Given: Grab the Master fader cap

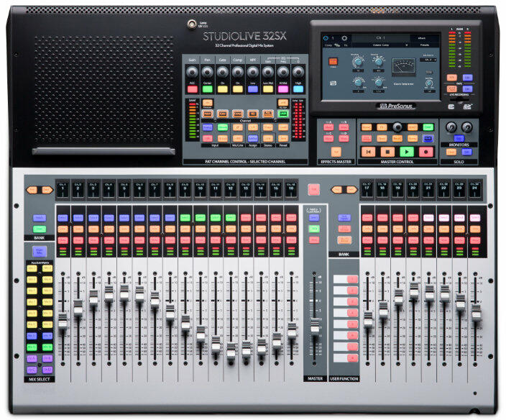Looking at the screenshot, I should click(x=315, y=325).
